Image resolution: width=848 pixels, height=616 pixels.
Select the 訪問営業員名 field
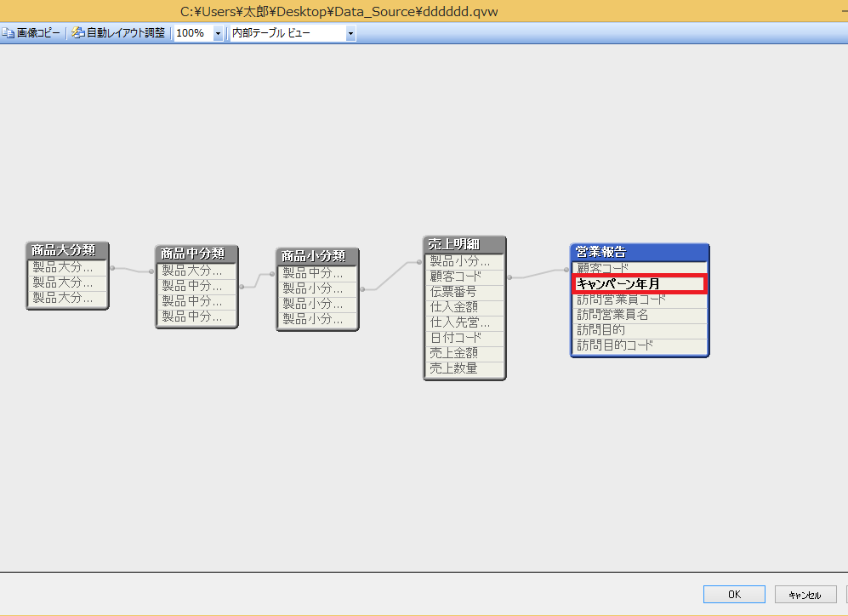(640, 316)
